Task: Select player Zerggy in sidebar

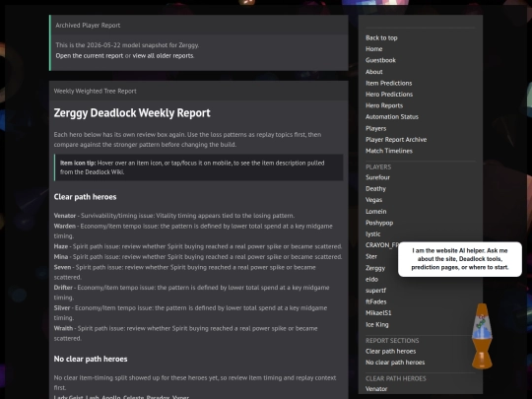Action: [x=375, y=268]
